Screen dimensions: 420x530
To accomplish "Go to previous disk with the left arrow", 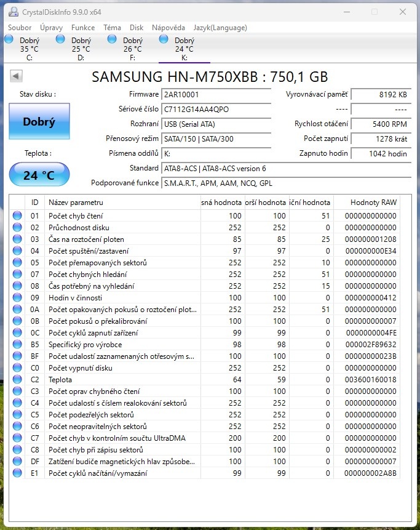I will 16,76.
